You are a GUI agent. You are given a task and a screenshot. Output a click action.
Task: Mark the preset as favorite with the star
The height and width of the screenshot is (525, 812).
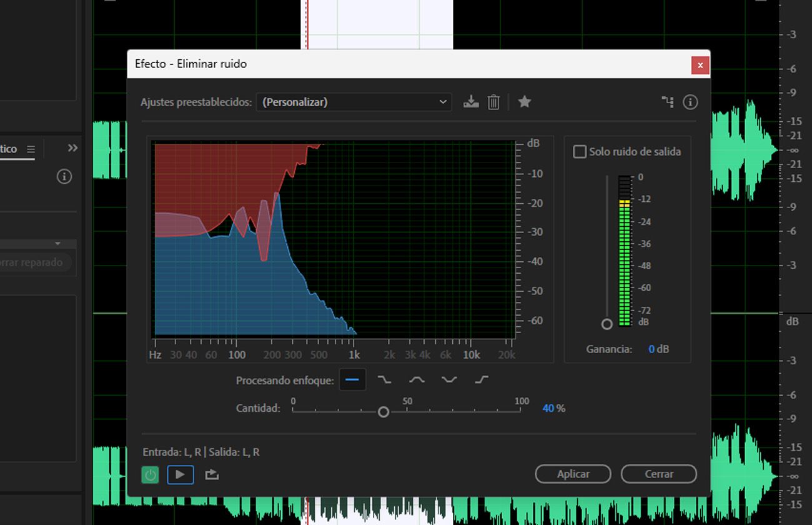[525, 101]
